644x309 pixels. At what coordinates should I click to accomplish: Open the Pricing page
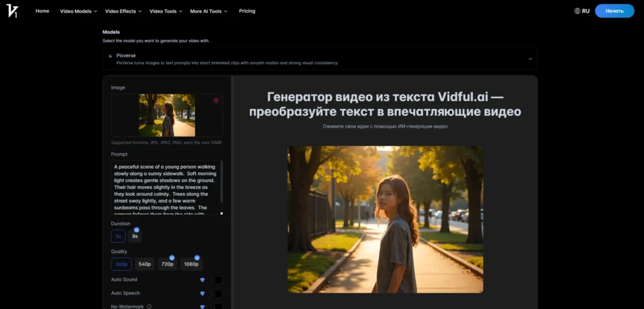[x=247, y=11]
